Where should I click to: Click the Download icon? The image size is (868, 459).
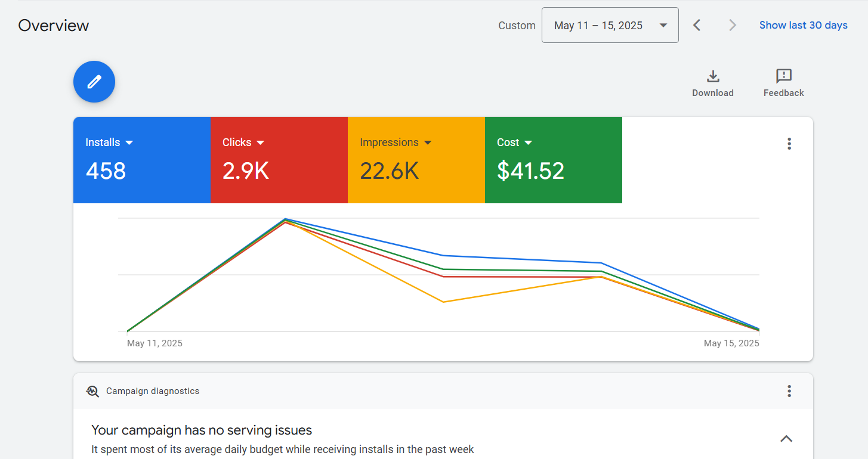(x=712, y=77)
